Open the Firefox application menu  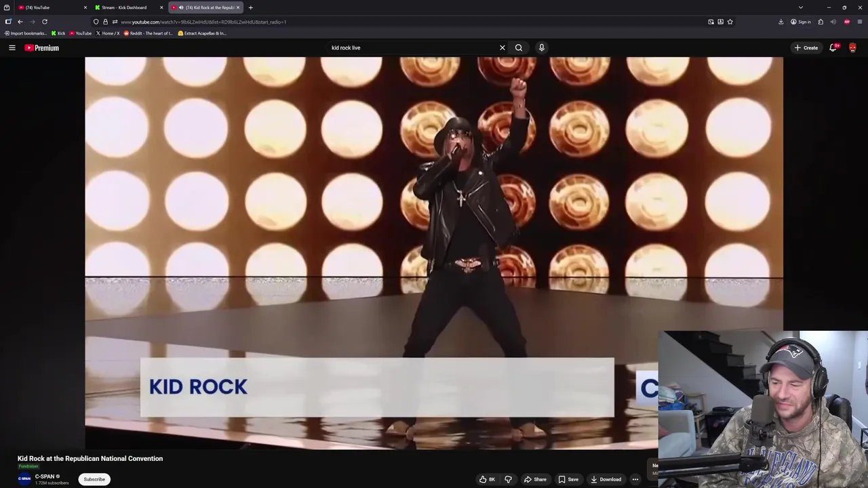coord(860,22)
